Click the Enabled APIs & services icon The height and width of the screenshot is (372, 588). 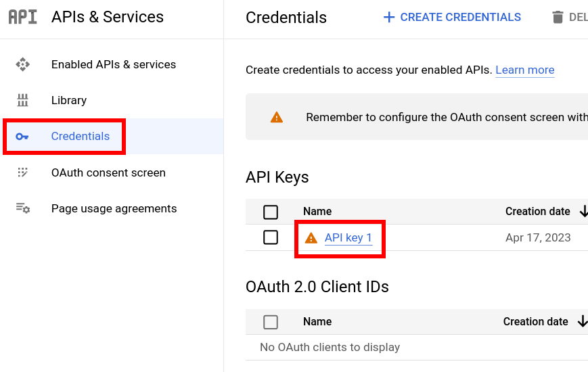[x=22, y=64]
